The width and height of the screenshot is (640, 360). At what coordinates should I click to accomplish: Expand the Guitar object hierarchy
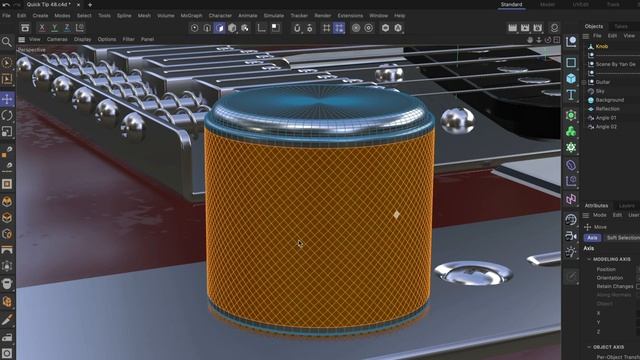pos(584,82)
